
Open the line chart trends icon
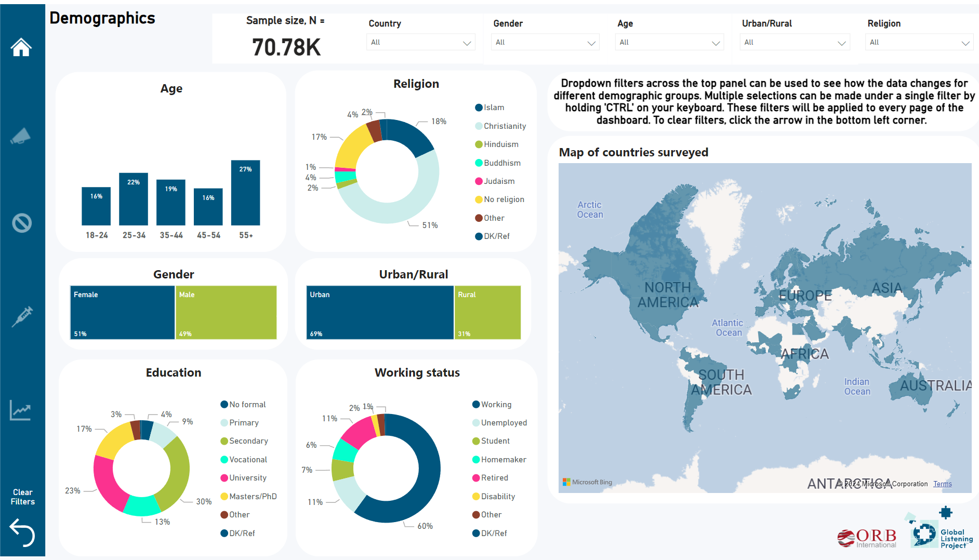tap(21, 410)
